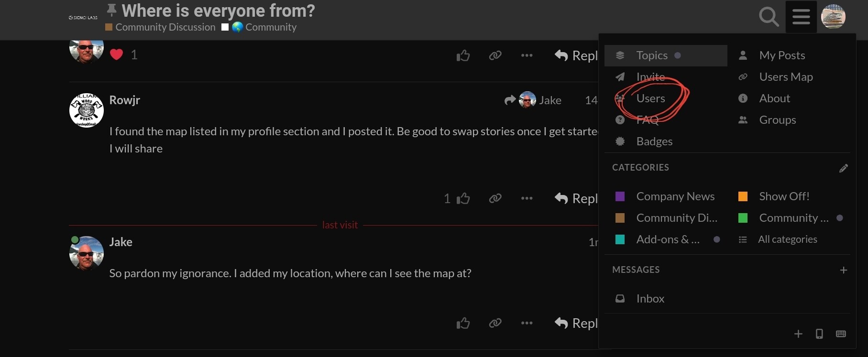Screen dimensions: 868x357
Task: Open keyboard shortcuts icon
Action: (841, 334)
